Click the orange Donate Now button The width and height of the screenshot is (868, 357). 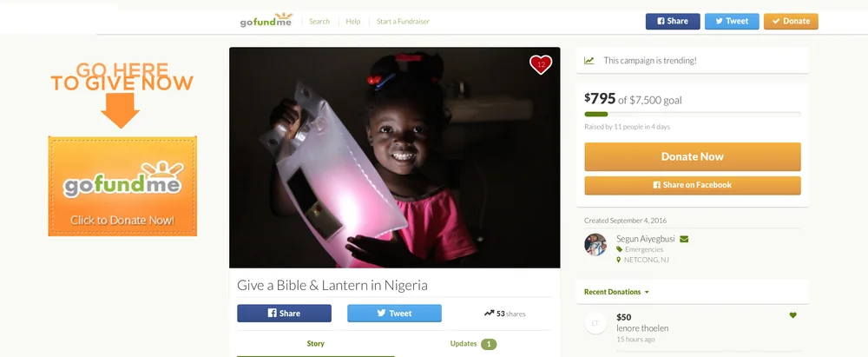pos(693,156)
